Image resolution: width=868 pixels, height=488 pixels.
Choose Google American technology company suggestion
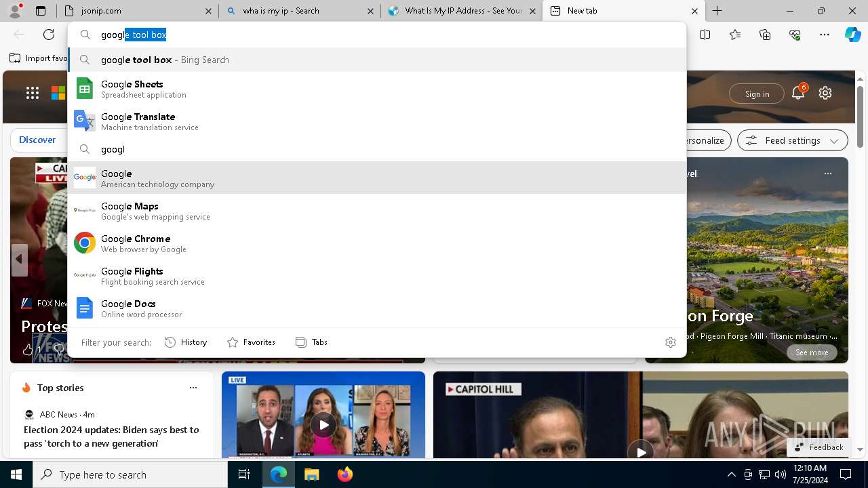(x=377, y=178)
